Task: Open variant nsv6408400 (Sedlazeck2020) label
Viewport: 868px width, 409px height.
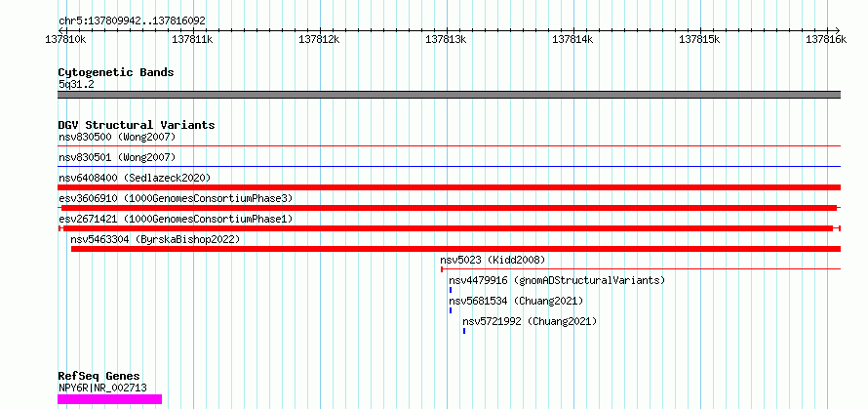Action: coord(135,178)
